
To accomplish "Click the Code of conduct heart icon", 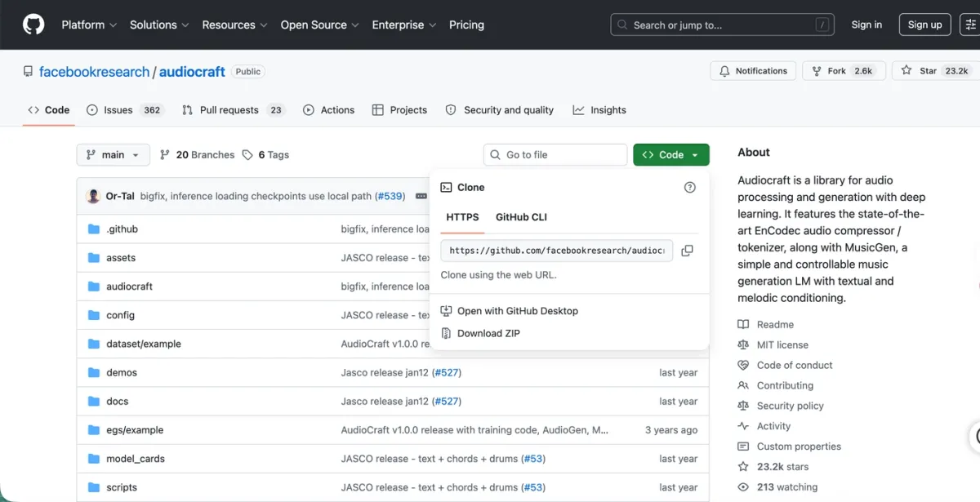I will [x=743, y=365].
